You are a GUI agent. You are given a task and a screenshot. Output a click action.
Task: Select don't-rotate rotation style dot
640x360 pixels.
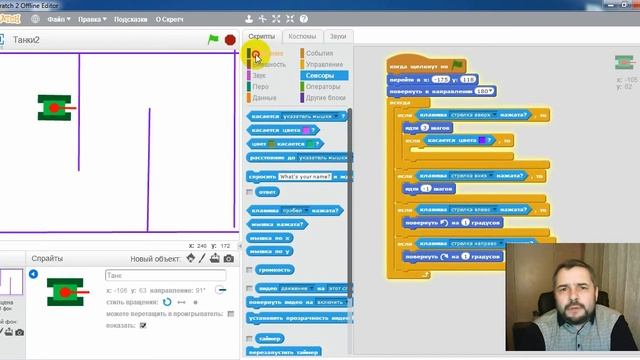(195, 302)
